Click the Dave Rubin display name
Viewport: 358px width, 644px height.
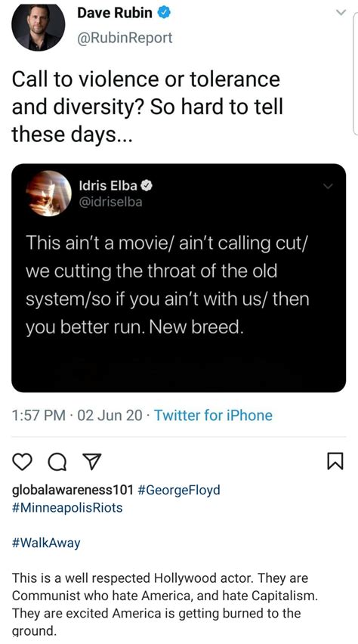click(115, 14)
